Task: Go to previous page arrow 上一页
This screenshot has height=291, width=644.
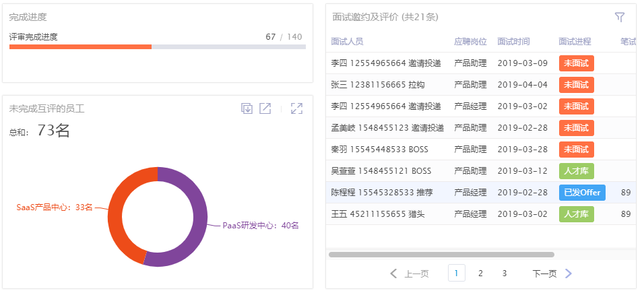Action: [x=409, y=273]
